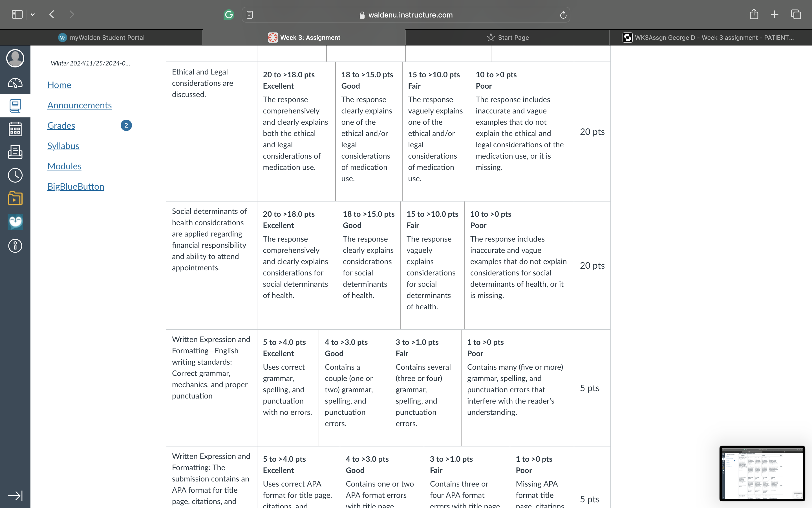This screenshot has width=812, height=508.
Task: Select the '10 to >0 pts' Social determinants rating
Action: click(519, 265)
